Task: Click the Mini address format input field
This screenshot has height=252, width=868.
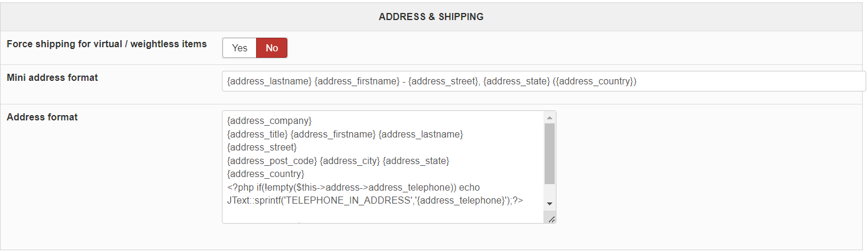Action: pyautogui.click(x=543, y=81)
